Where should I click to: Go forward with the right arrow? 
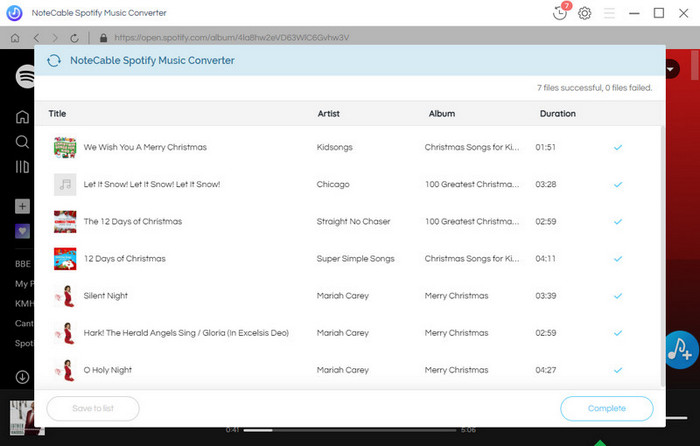[55, 38]
